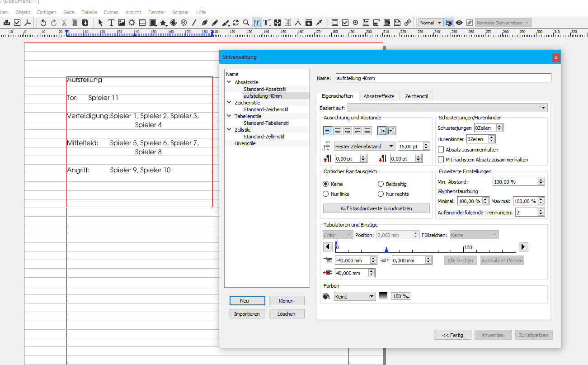The width and height of the screenshot is (588, 365).
Task: Click the center align paragraph icon
Action: click(x=338, y=131)
